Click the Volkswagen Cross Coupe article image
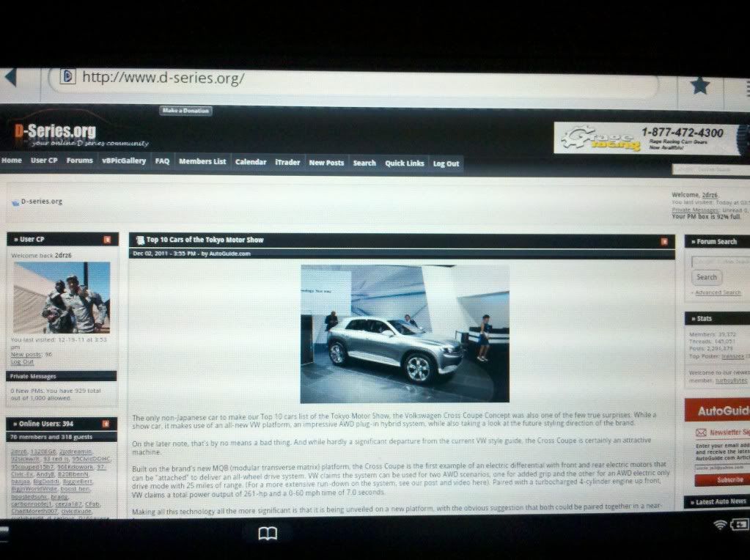The width and height of the screenshot is (750, 560). (405, 334)
